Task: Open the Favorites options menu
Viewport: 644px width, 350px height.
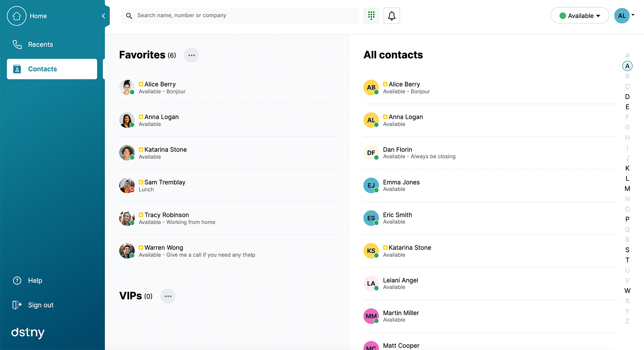Action: (191, 55)
